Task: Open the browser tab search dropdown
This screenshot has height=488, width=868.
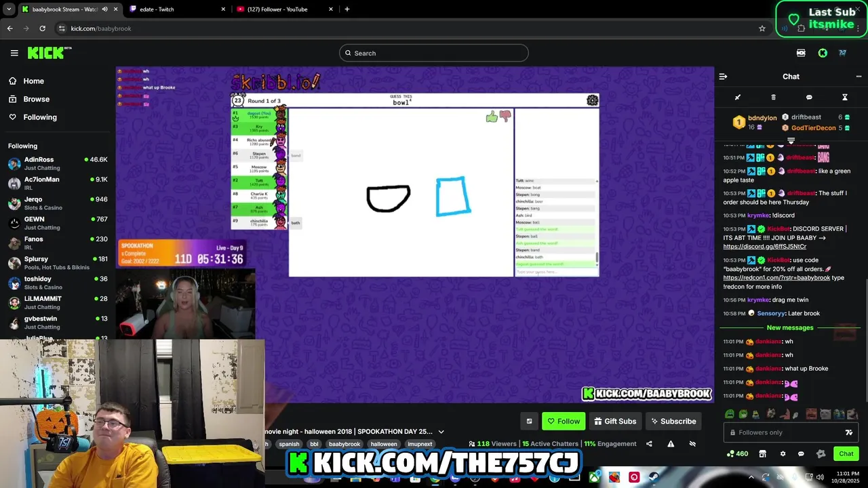Action: [x=8, y=9]
